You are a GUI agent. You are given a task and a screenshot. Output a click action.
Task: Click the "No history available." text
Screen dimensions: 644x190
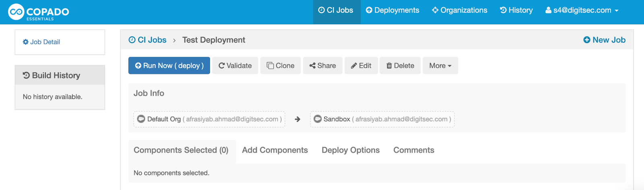[x=52, y=97]
